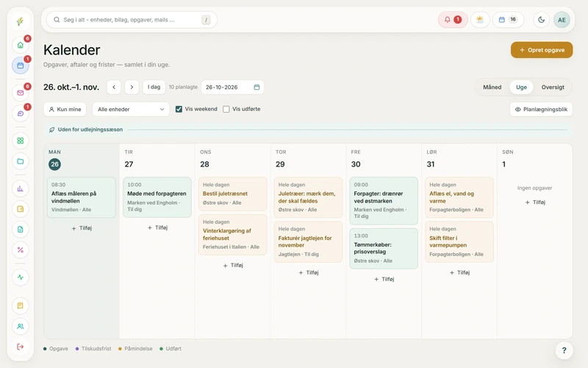Add task with Tilføj under Friday 30

(384, 279)
